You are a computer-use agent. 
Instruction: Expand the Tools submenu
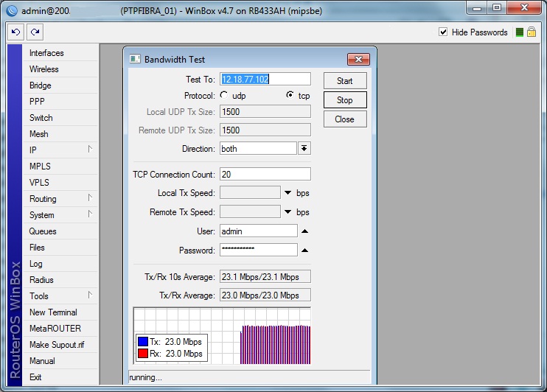point(90,295)
